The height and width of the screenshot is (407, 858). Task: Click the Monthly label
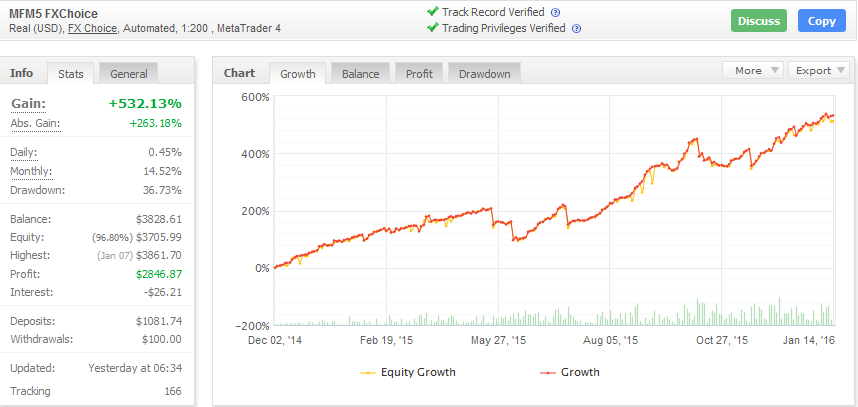click(31, 171)
